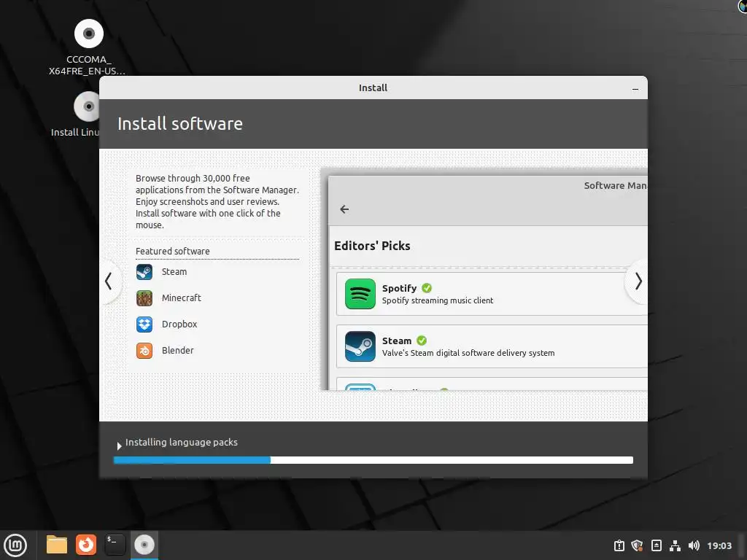Click the Steam icon in Featured software
747x560 pixels.
(x=144, y=272)
